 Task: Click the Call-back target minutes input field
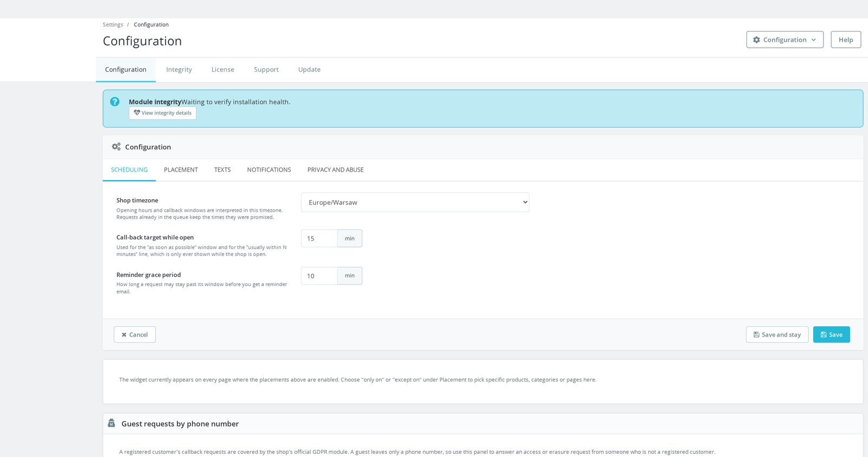(x=319, y=238)
